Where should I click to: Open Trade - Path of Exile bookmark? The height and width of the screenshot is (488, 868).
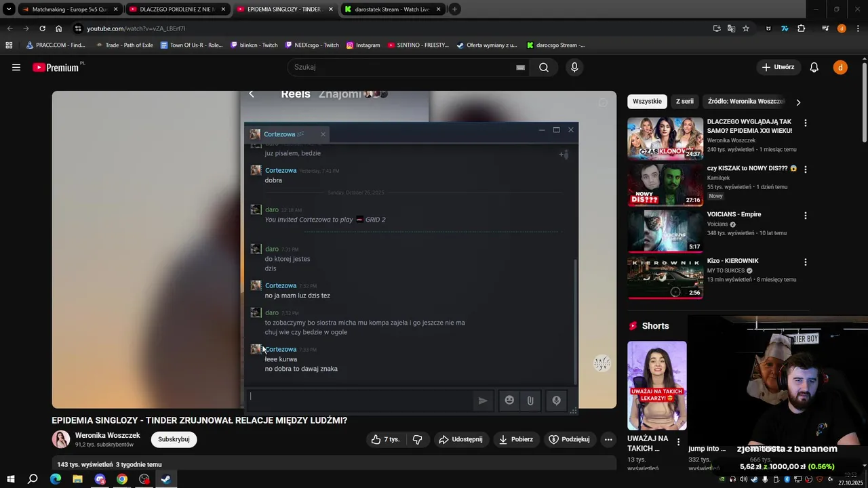pyautogui.click(x=124, y=45)
